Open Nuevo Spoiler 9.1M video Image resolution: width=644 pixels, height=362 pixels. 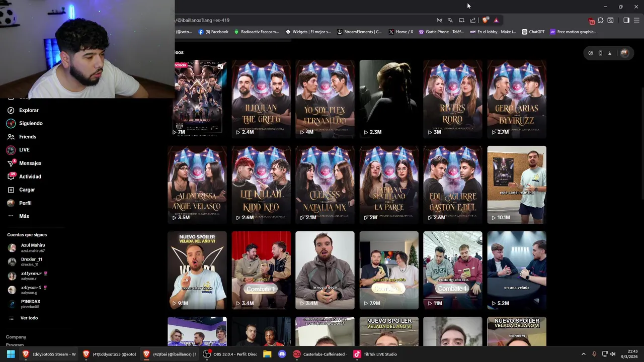pos(197,270)
